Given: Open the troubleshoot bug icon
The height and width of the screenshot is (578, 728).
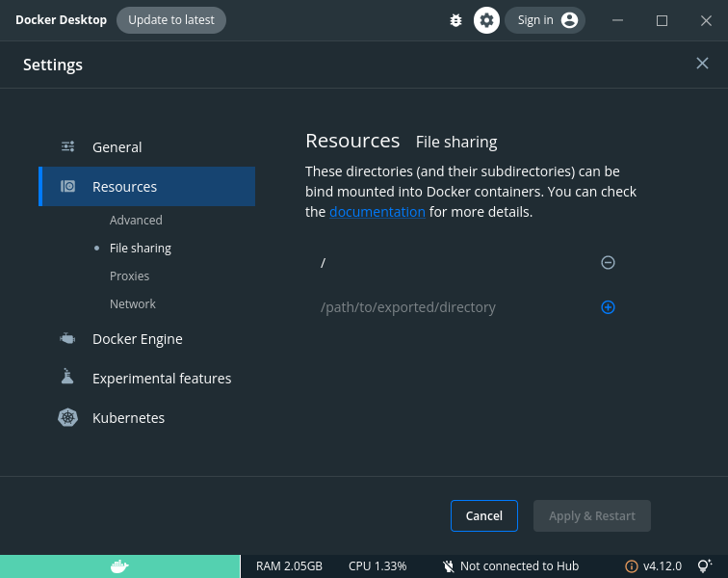Looking at the screenshot, I should 455,20.
